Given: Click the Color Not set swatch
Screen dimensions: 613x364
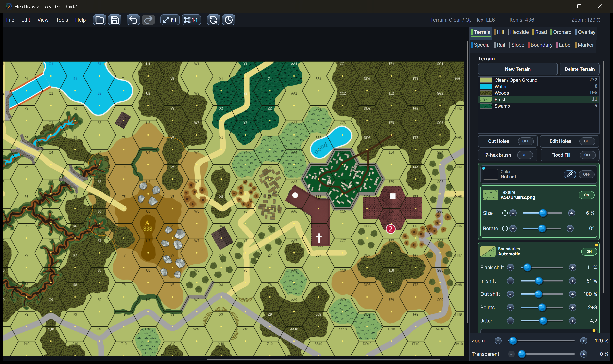Looking at the screenshot, I should (x=490, y=174).
